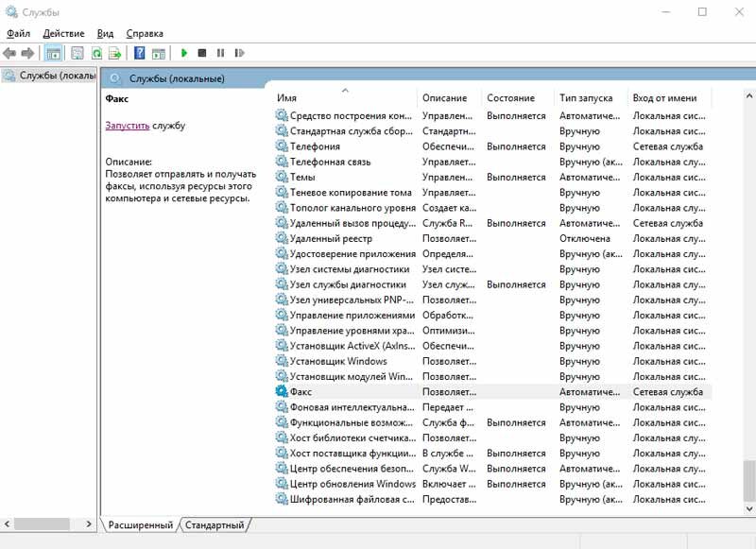Open the Help toolbar icon
The height and width of the screenshot is (549, 756).
click(x=139, y=53)
